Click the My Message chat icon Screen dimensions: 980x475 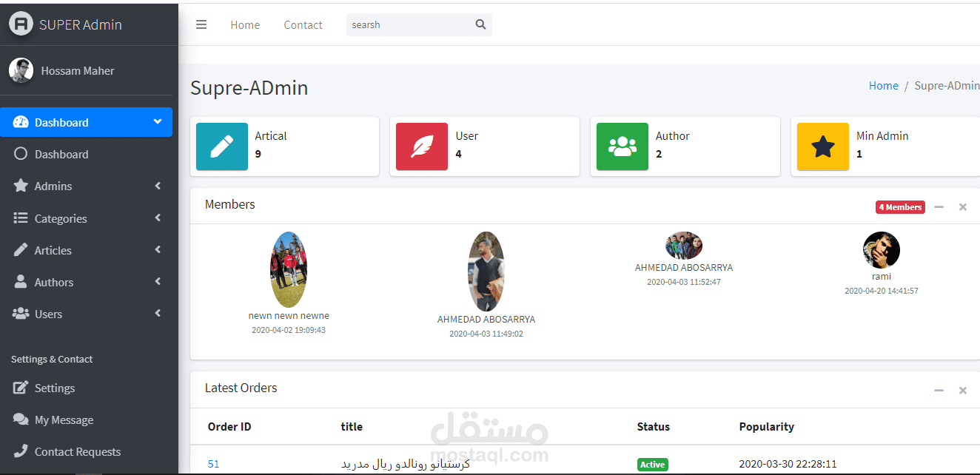tap(21, 420)
